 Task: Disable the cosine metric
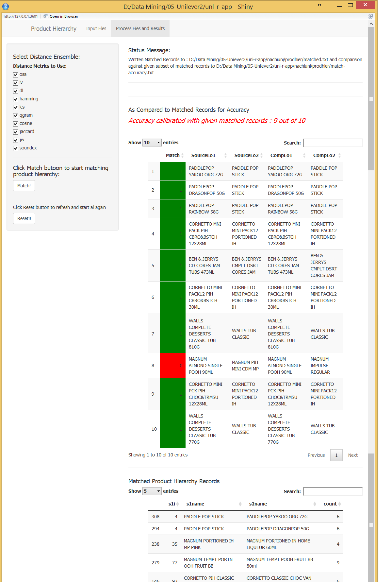tap(16, 124)
